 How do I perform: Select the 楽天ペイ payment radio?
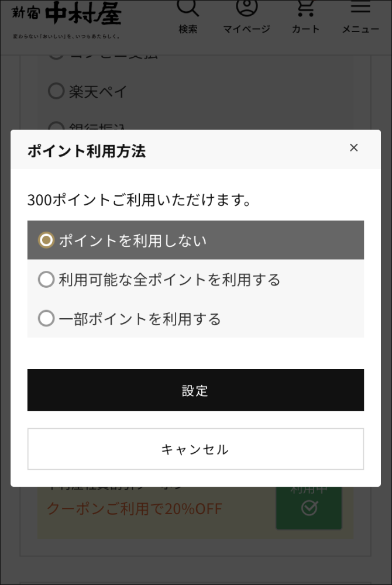pyautogui.click(x=56, y=91)
